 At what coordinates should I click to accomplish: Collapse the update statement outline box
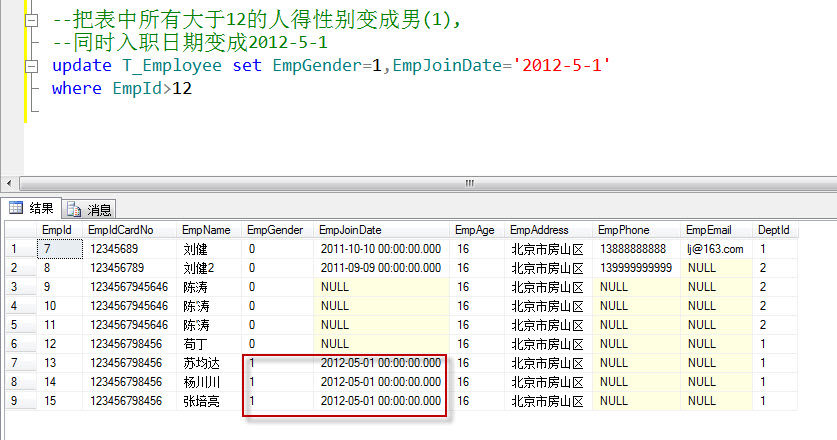click(32, 66)
